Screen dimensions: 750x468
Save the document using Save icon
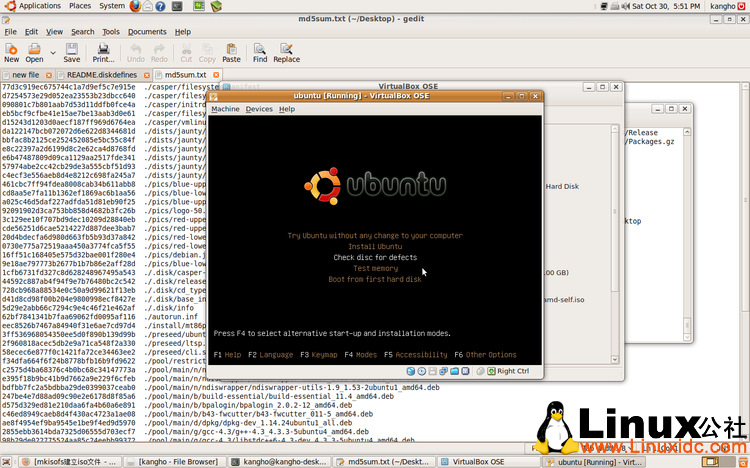pos(72,53)
